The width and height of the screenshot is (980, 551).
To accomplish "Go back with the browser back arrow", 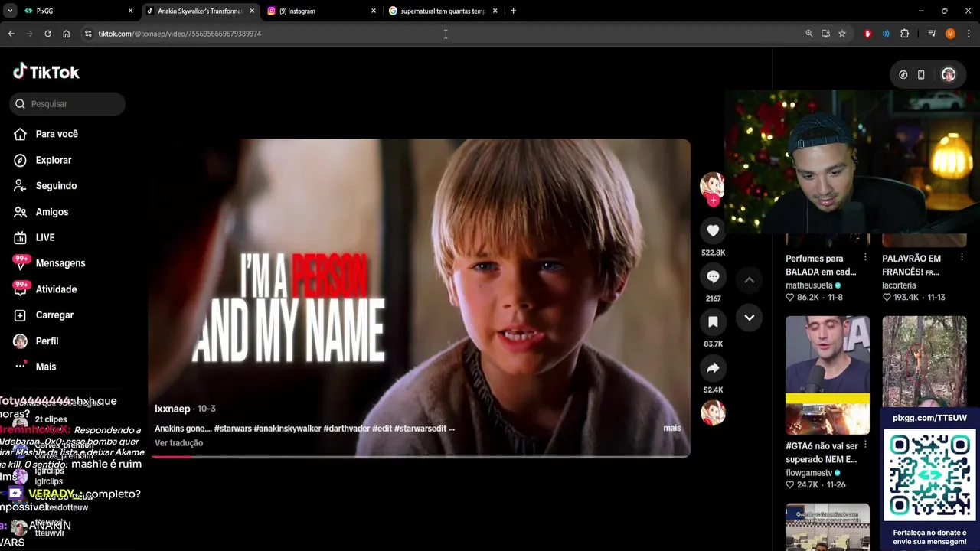I will click(11, 34).
